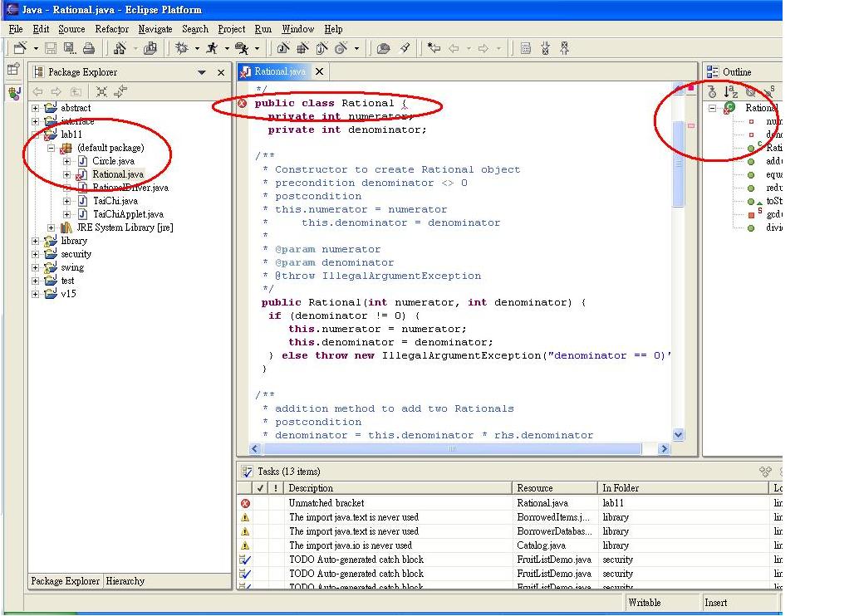Click the New wizard toolbar icon
This screenshot has width=854, height=616.
[20, 48]
